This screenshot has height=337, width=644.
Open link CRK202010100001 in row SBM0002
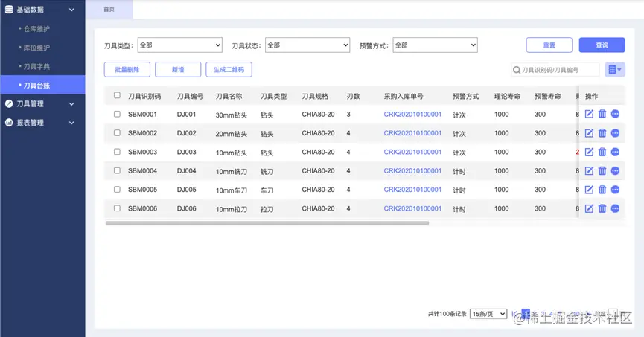coord(412,133)
